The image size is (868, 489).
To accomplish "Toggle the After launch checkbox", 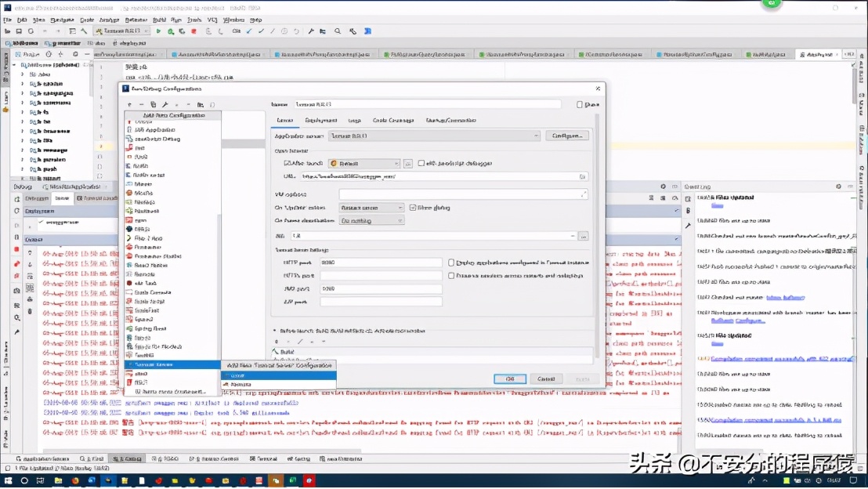I will [x=287, y=163].
